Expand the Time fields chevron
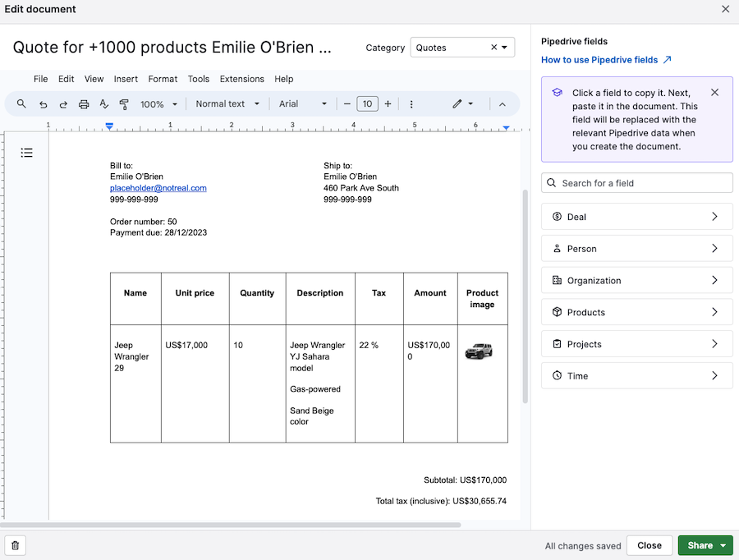 click(x=714, y=376)
